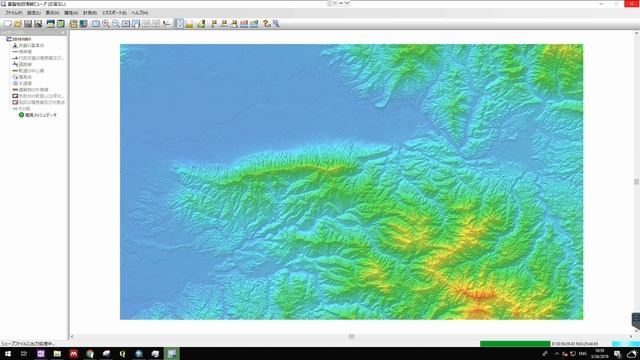
Task: Open the 計測 menu
Action: coord(90,13)
